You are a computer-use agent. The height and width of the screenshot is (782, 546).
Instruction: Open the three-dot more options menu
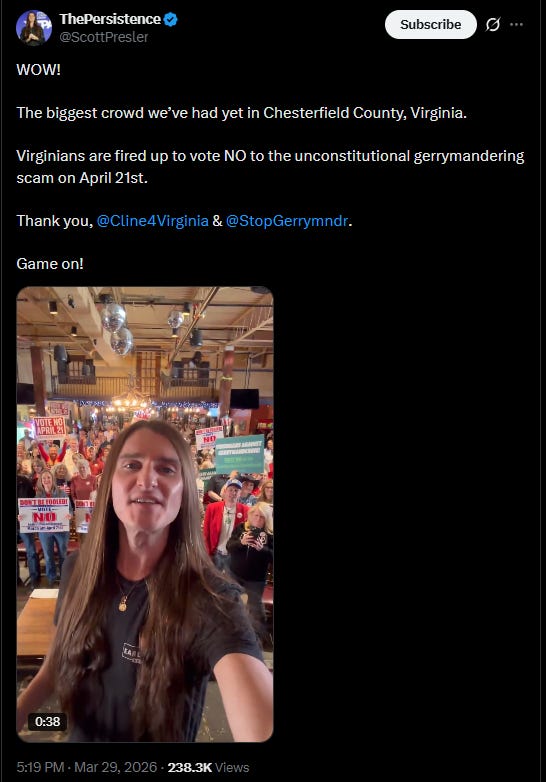517,24
